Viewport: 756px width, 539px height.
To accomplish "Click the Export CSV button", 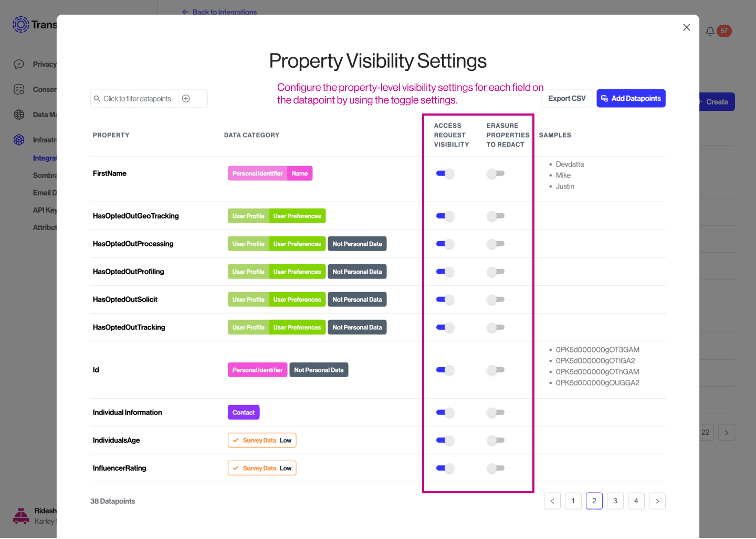I will pyautogui.click(x=566, y=98).
